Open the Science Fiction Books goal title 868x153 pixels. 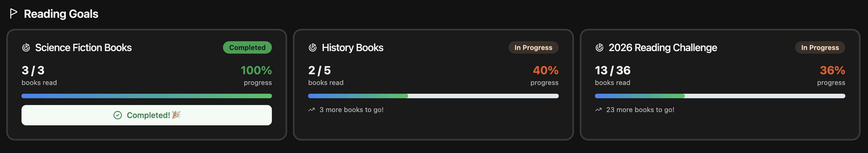point(83,48)
